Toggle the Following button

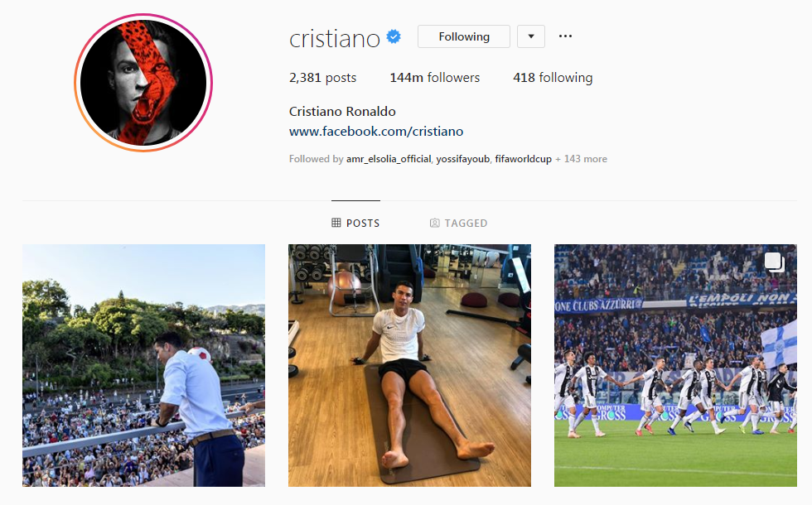(464, 36)
